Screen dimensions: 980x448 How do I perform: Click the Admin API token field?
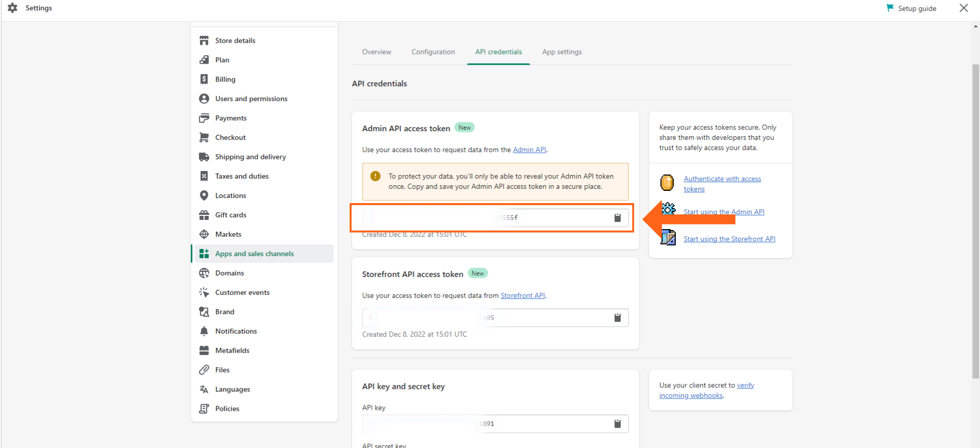click(x=485, y=218)
